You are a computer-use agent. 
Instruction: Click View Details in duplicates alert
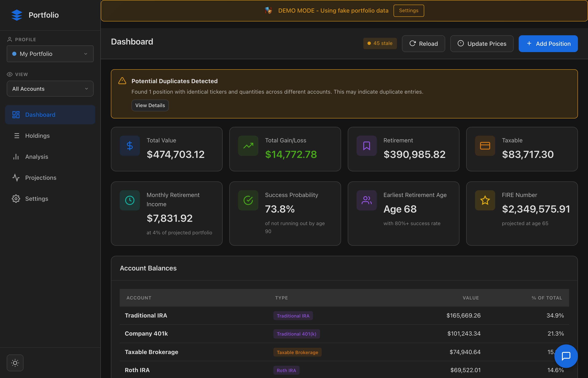coord(150,105)
